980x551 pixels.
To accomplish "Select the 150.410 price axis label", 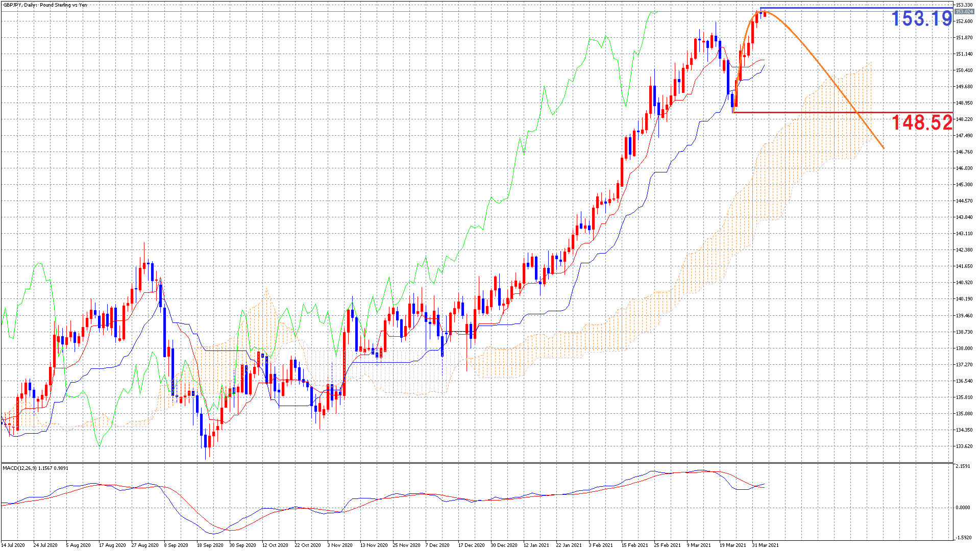I will point(964,70).
